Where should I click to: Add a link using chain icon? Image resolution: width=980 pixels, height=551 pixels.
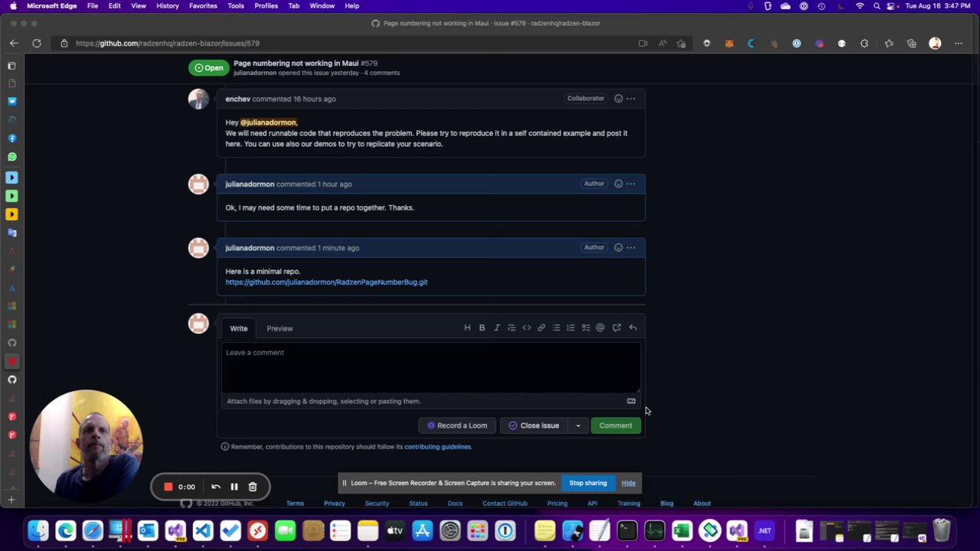click(541, 328)
